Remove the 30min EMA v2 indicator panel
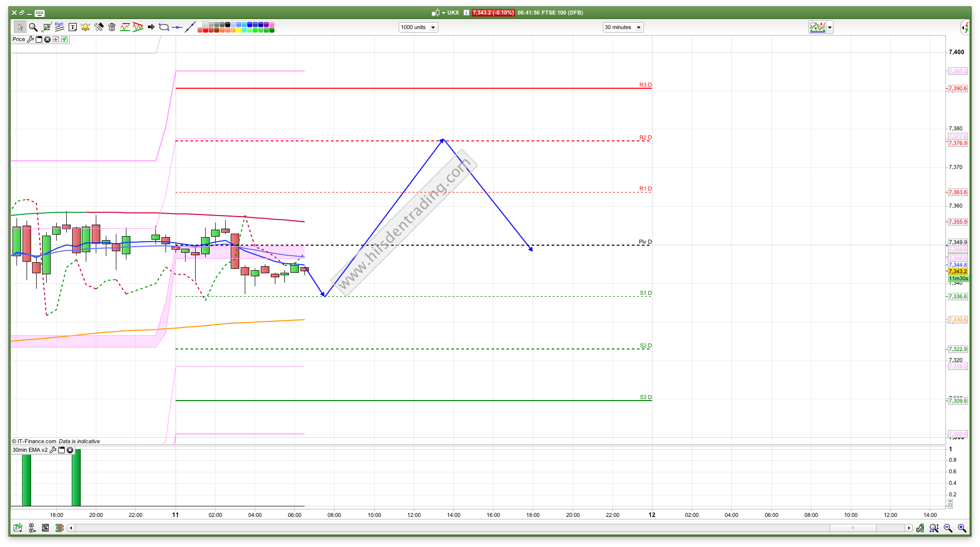This screenshot has height=547, width=980. pyautogui.click(x=70, y=450)
